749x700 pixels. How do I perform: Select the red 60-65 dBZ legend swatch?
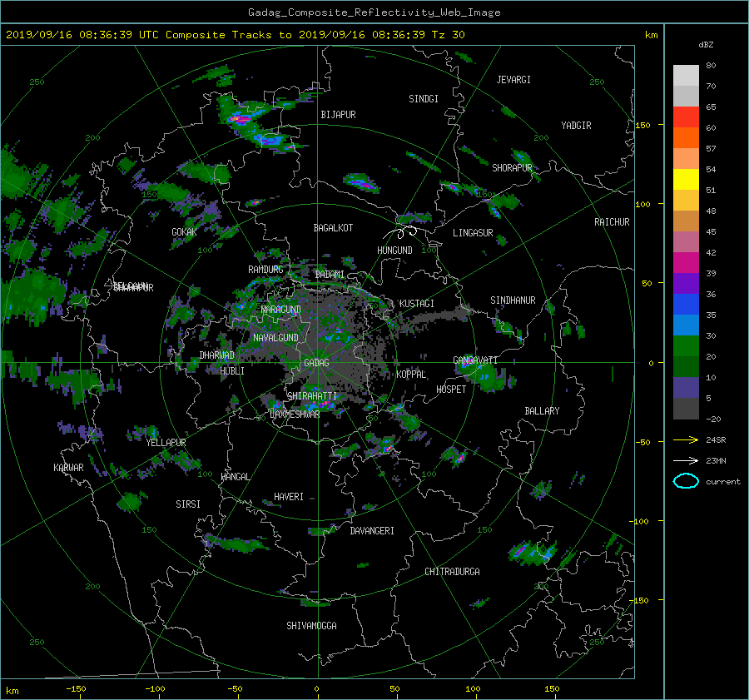coord(686,117)
